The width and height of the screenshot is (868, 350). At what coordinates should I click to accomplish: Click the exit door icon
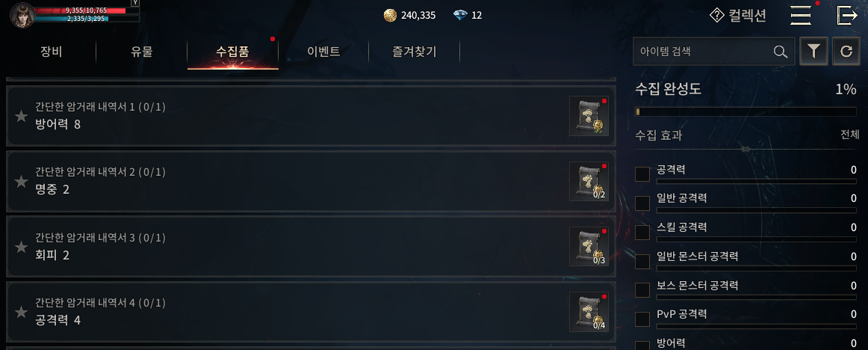[846, 15]
